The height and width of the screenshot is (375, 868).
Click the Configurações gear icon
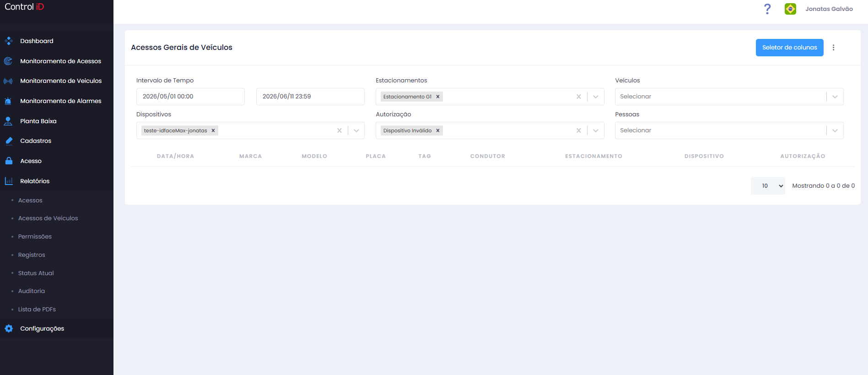coord(9,328)
